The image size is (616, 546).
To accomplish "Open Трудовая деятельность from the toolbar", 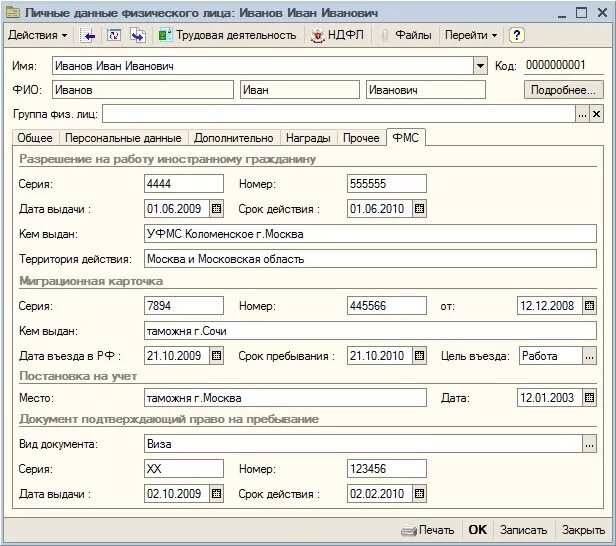I will point(227,35).
